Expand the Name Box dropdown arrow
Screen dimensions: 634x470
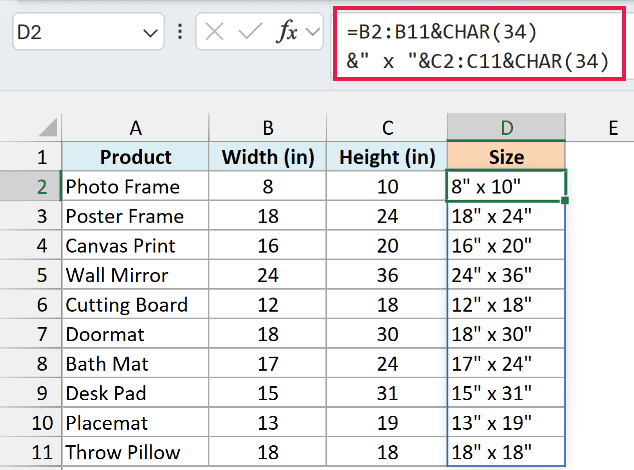(150, 32)
